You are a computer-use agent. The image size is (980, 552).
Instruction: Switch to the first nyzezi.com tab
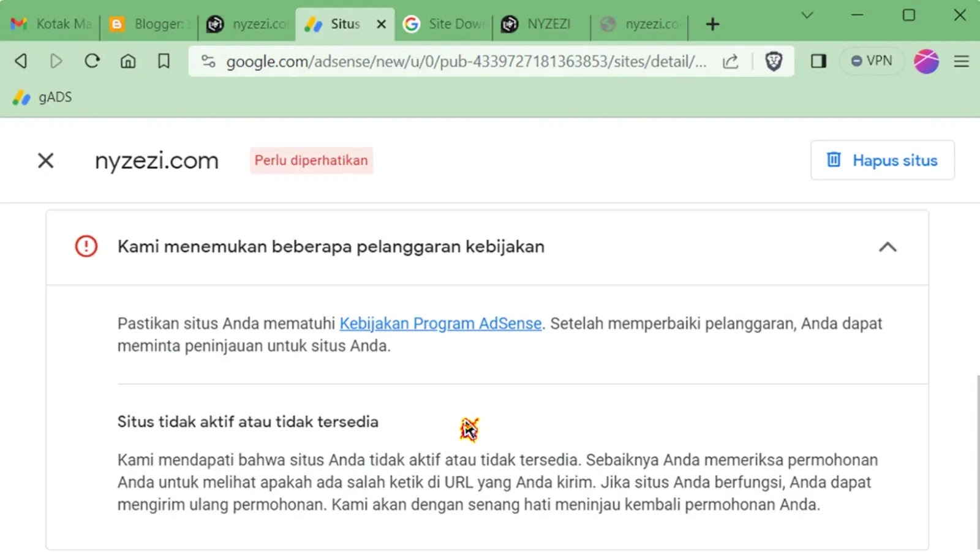[x=247, y=24]
